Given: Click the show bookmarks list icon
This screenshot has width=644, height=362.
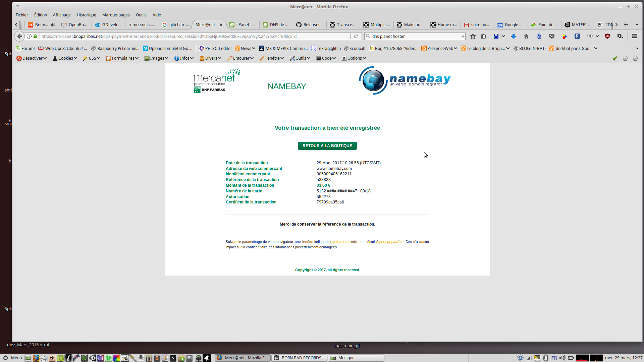Looking at the screenshot, I should pyautogui.click(x=483, y=36).
